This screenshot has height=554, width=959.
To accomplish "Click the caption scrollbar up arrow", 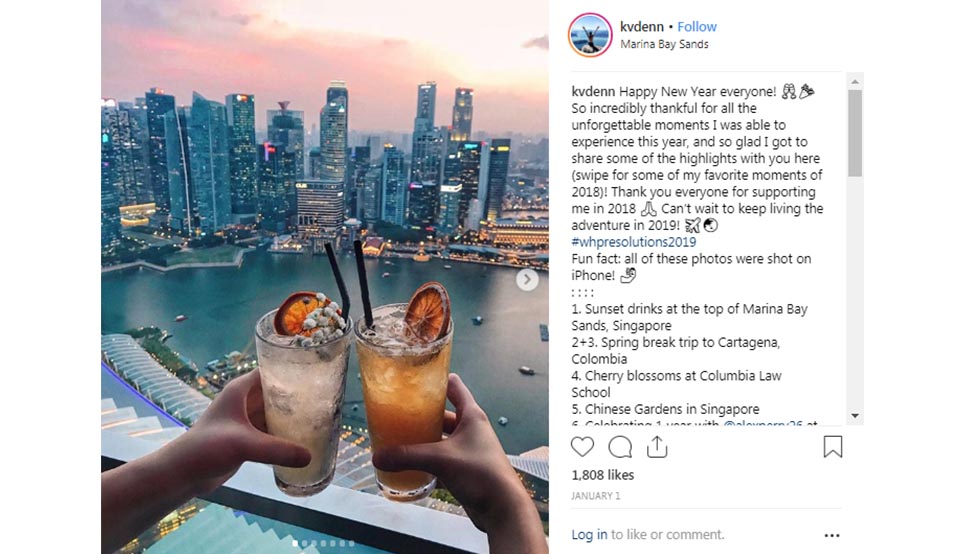I will point(855,81).
